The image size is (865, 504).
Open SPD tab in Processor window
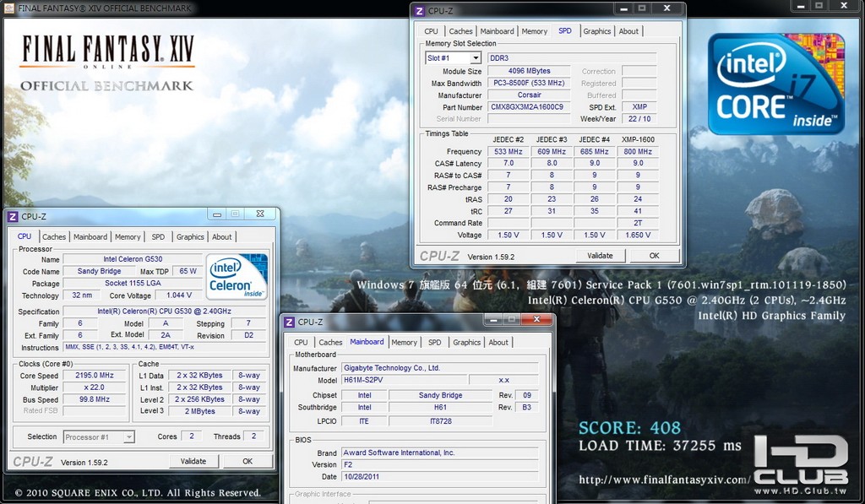158,237
